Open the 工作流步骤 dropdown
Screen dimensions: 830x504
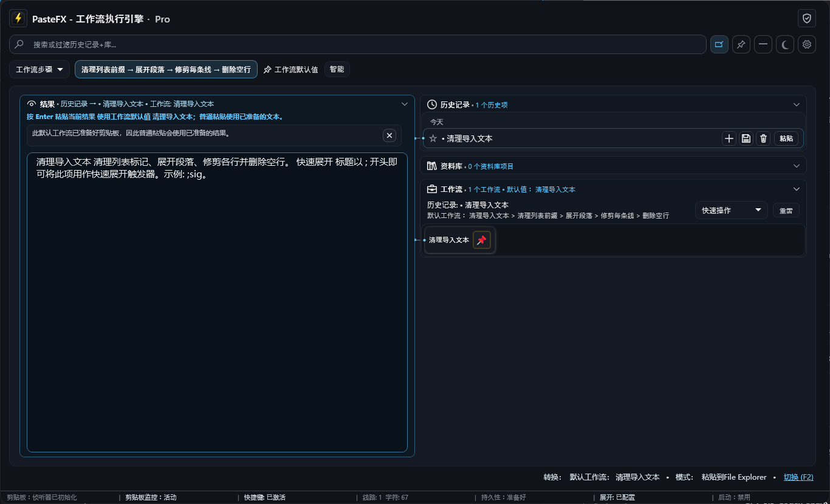pos(39,70)
